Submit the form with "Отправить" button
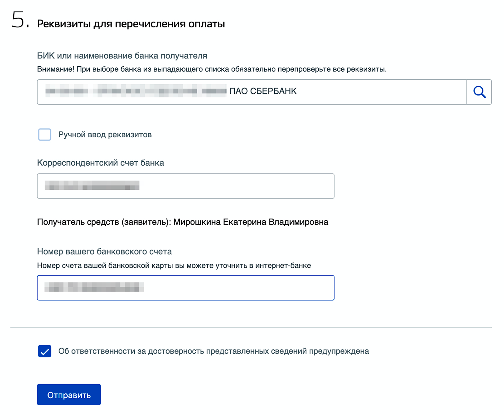Screen dimensions: 504x420 point(69,395)
